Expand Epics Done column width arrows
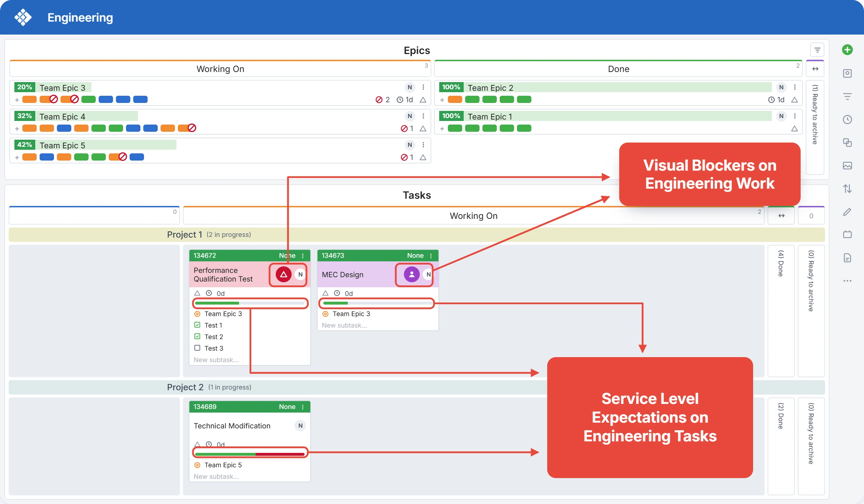Viewport: 864px width, 504px height. pyautogui.click(x=815, y=69)
